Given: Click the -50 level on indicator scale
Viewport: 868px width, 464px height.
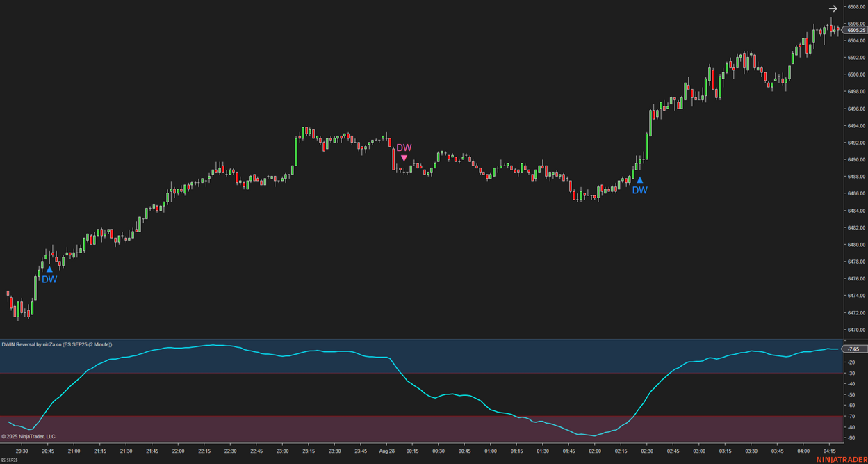Looking at the screenshot, I should pyautogui.click(x=851, y=395).
